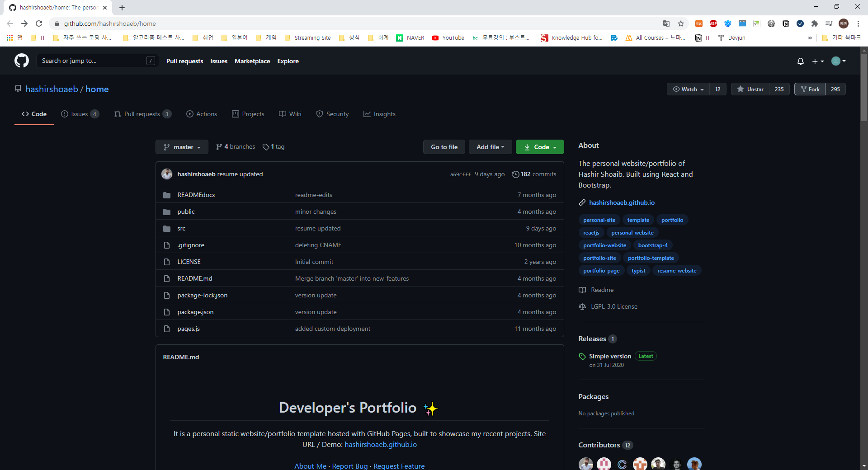Click the tag icon beside 1 tag
The width and height of the screenshot is (868, 470).
266,147
